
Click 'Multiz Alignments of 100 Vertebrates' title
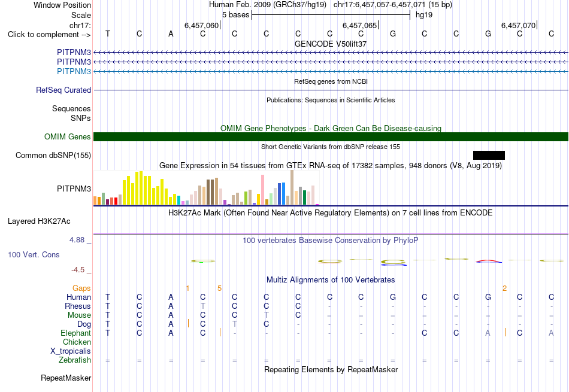click(331, 280)
